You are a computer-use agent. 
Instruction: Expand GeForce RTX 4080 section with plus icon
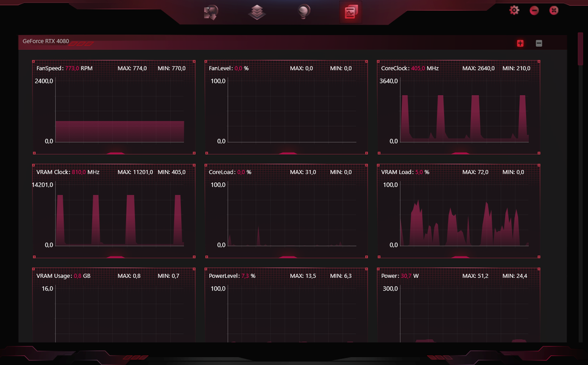click(x=520, y=43)
